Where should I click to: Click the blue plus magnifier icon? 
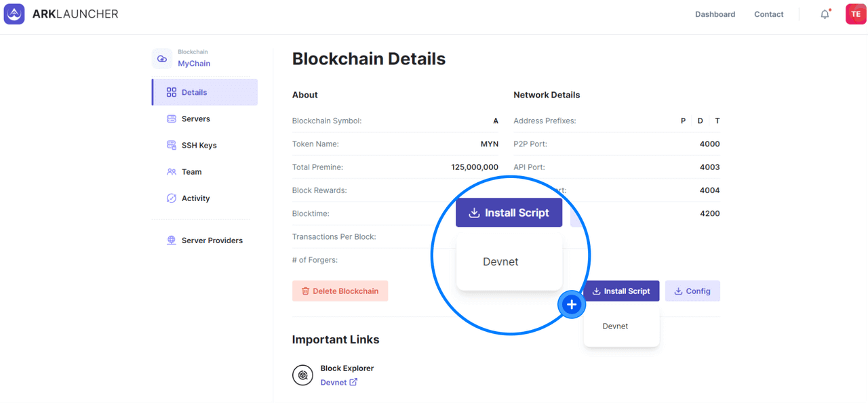[572, 305]
